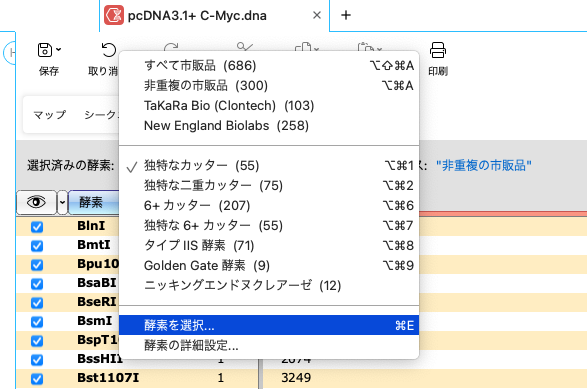
Task: Uncheck the BseRI enzyme checkbox
Action: point(37,303)
